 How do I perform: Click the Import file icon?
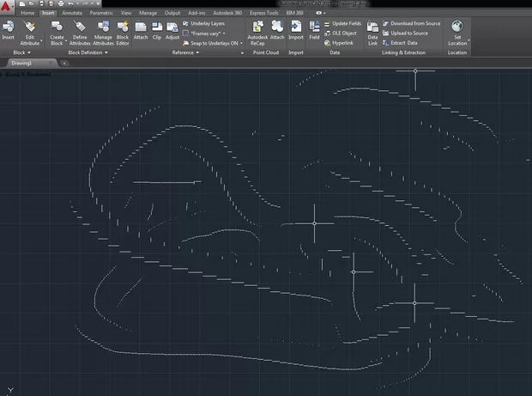click(296, 28)
